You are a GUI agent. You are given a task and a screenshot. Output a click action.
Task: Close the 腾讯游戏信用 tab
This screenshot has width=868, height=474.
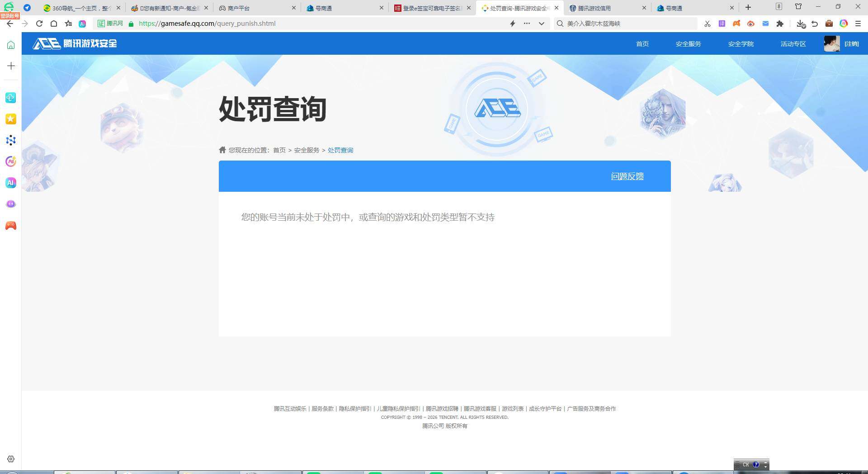[x=644, y=8]
